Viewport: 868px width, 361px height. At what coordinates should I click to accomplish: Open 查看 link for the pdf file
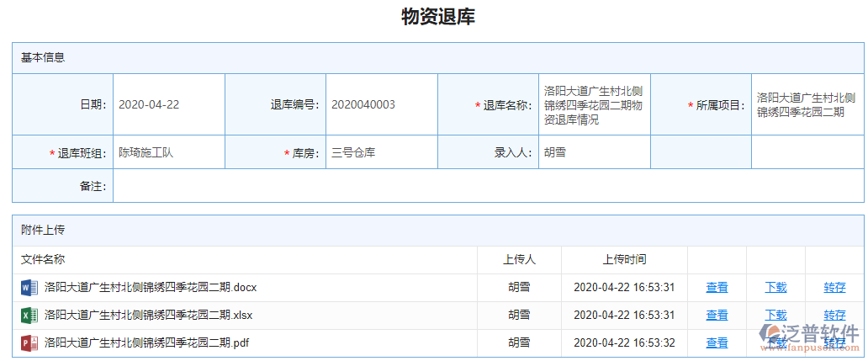[x=717, y=342]
